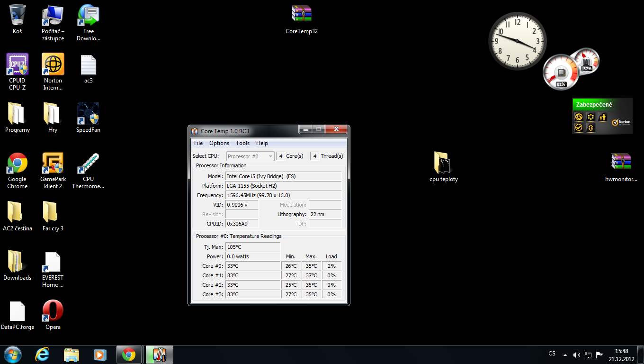The image size is (644, 364).
Task: Click the ring-of-squares icon in Norton gadget
Action: click(590, 117)
